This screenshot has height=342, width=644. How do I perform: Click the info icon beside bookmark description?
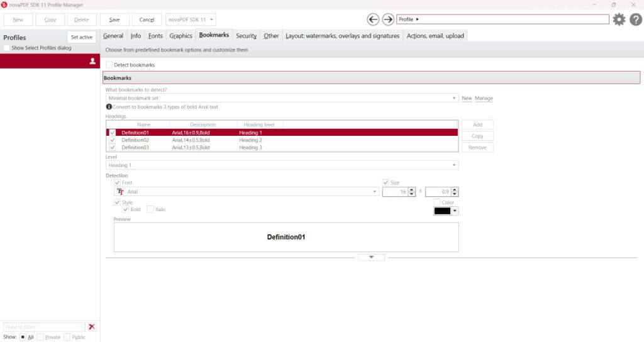coord(109,107)
